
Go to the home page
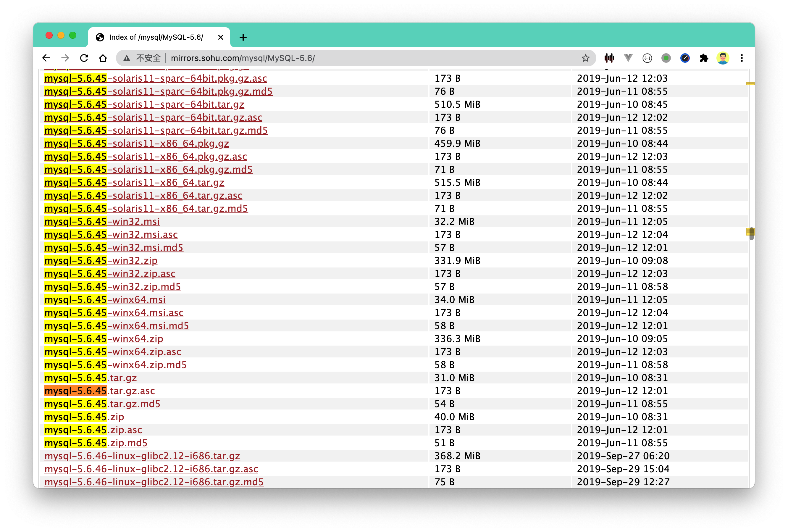[x=103, y=58]
